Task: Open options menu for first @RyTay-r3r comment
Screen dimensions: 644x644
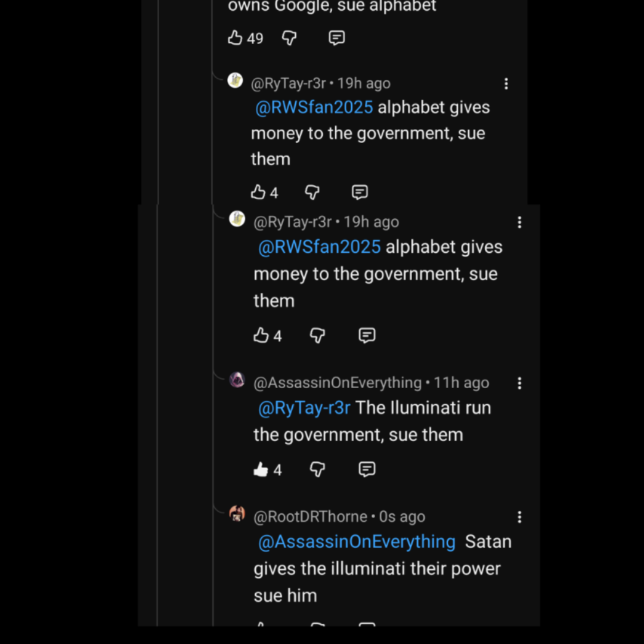Action: (506, 84)
